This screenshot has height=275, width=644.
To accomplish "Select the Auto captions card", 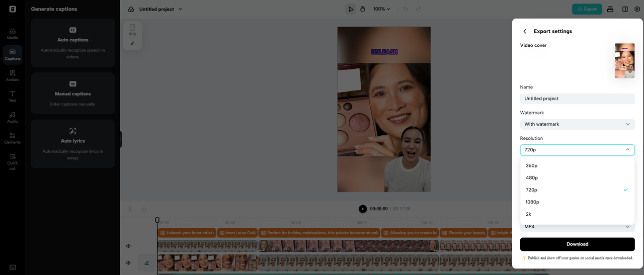I will [73, 43].
